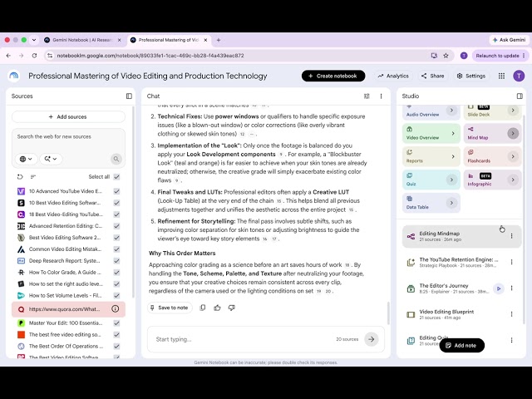Go back in browser history

[8, 56]
